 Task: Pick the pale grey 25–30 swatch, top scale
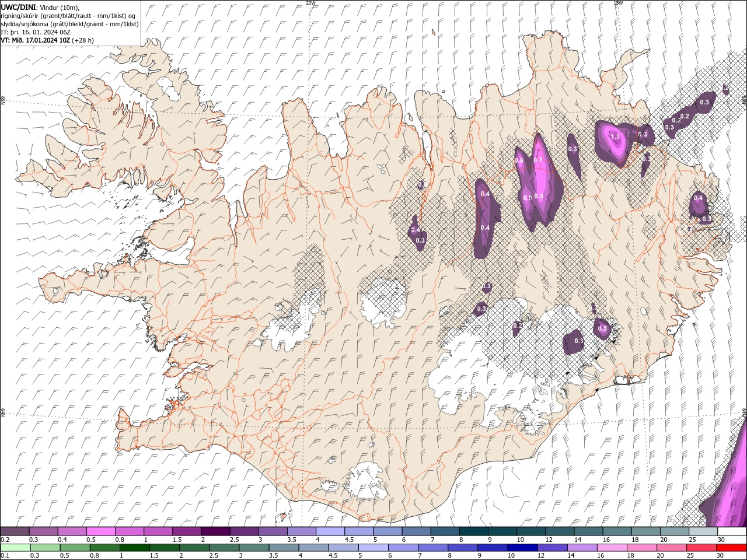coord(702,531)
